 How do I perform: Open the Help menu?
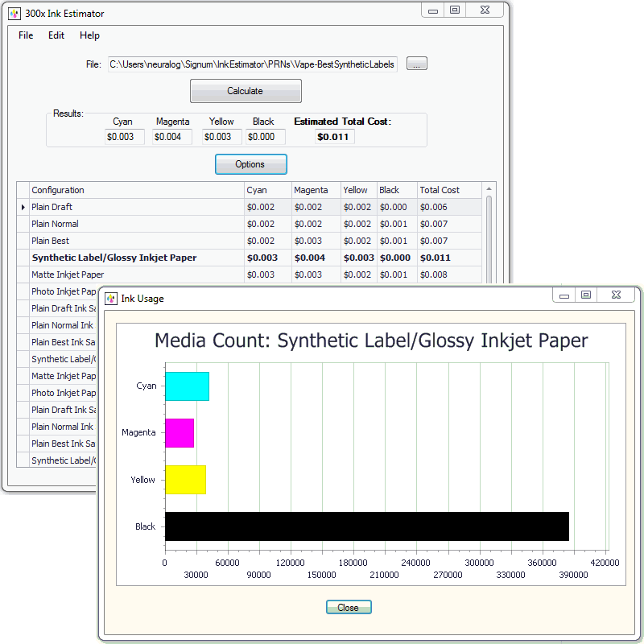89,35
